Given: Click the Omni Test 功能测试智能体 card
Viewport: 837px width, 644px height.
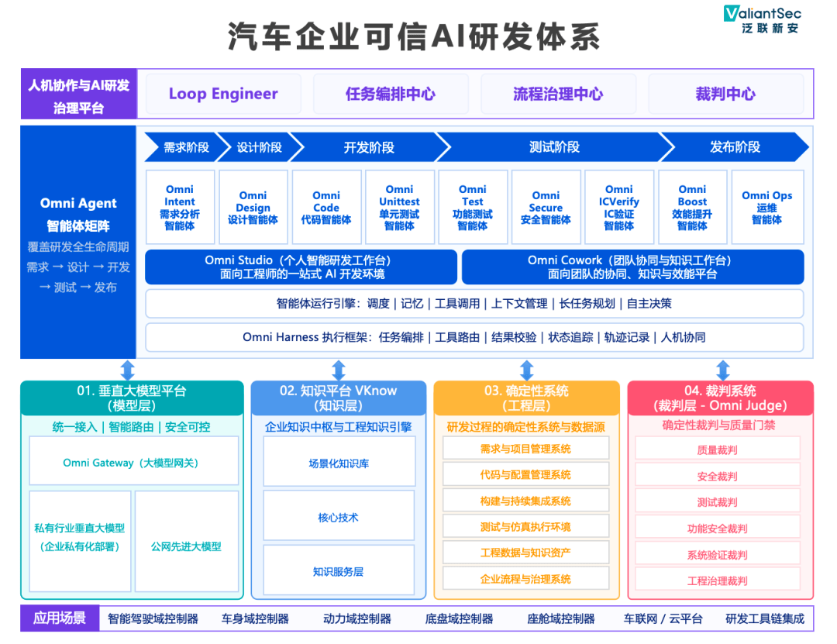Looking at the screenshot, I should coord(473,207).
